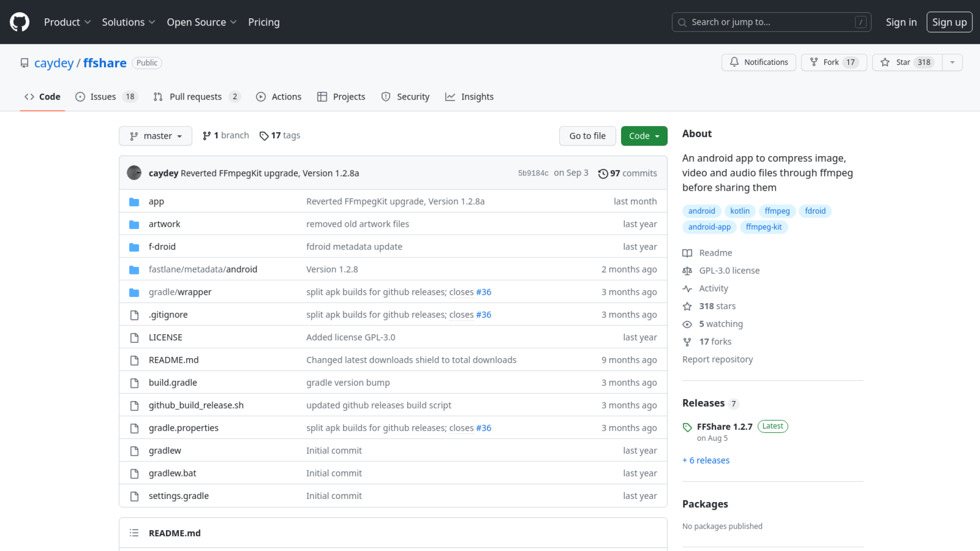The height and width of the screenshot is (551, 980).
Task: Click the FFShare 1.2.7 release tag icon
Action: (x=688, y=427)
